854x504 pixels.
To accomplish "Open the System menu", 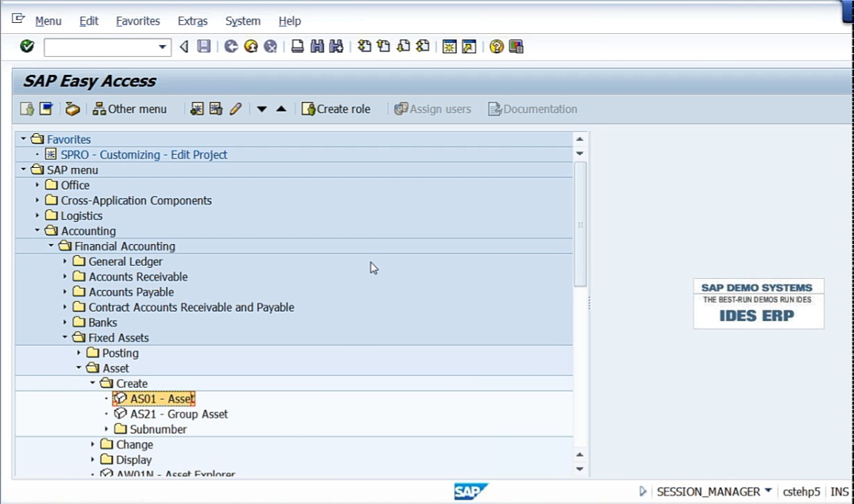I will [x=243, y=21].
